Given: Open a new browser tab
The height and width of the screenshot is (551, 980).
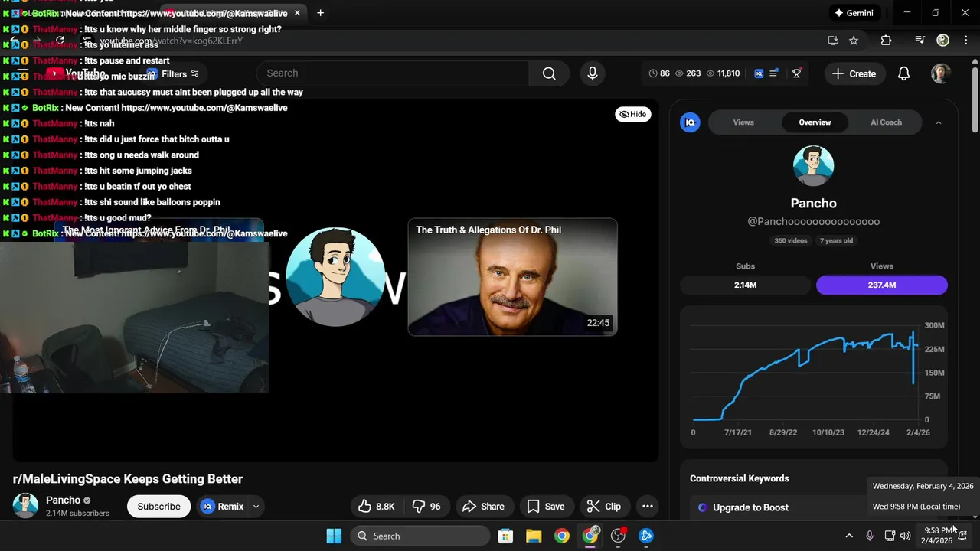Looking at the screenshot, I should (320, 13).
